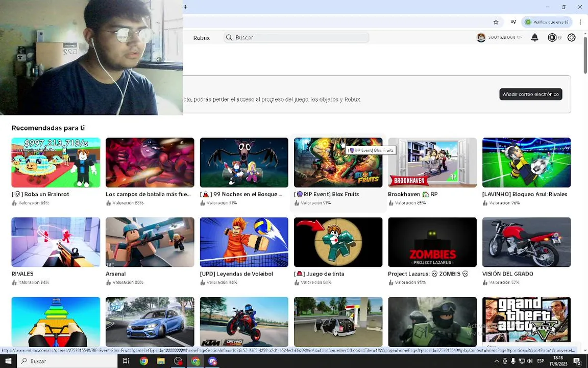
Task: Click the Roba un Brainrot title link
Action: pyautogui.click(x=40, y=194)
